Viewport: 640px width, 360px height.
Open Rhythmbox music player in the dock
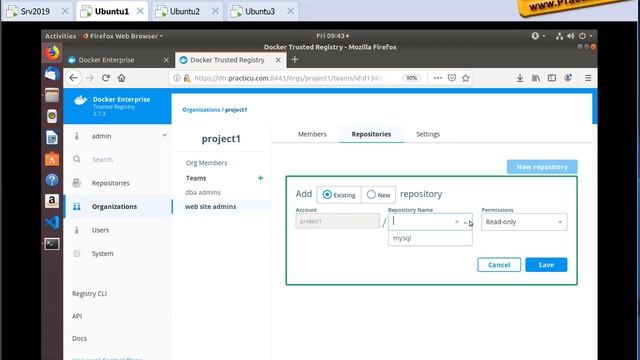pos(52,116)
